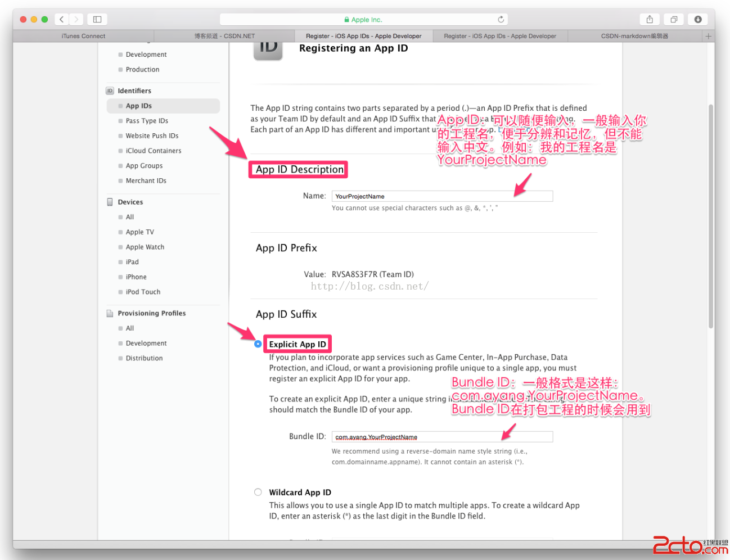Switch to the iTunes Connect tab
This screenshot has height=560, width=730.
click(83, 36)
